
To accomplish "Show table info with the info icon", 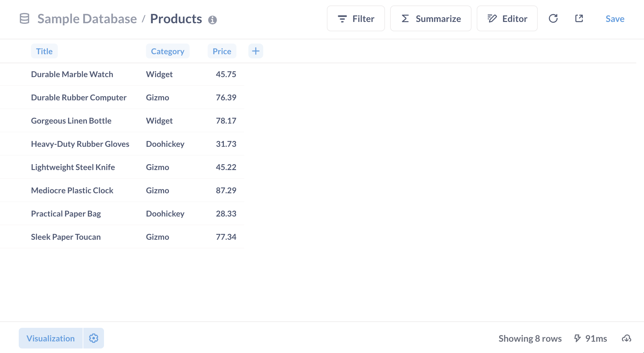I will 213,19.
